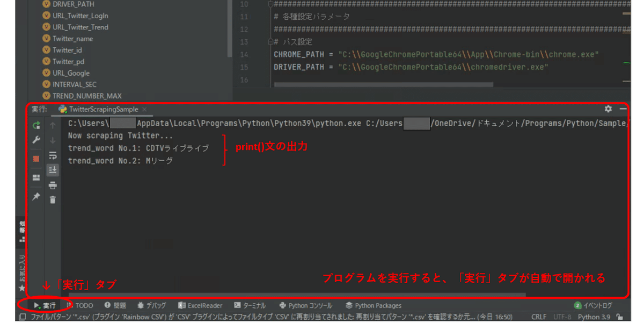Image resolution: width=644 pixels, height=330 pixels.
Task: Select INTERVAL_SEC in the structure list
Action: click(75, 84)
